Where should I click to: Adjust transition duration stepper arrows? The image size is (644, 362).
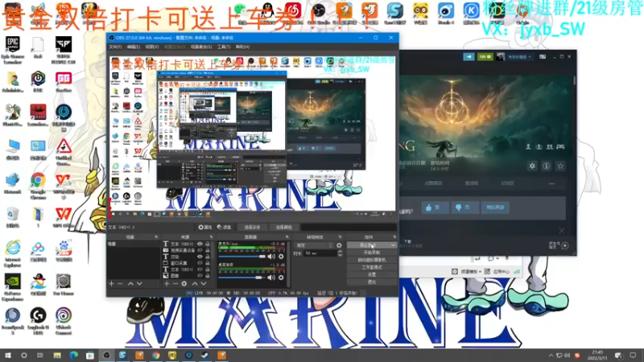[340, 253]
